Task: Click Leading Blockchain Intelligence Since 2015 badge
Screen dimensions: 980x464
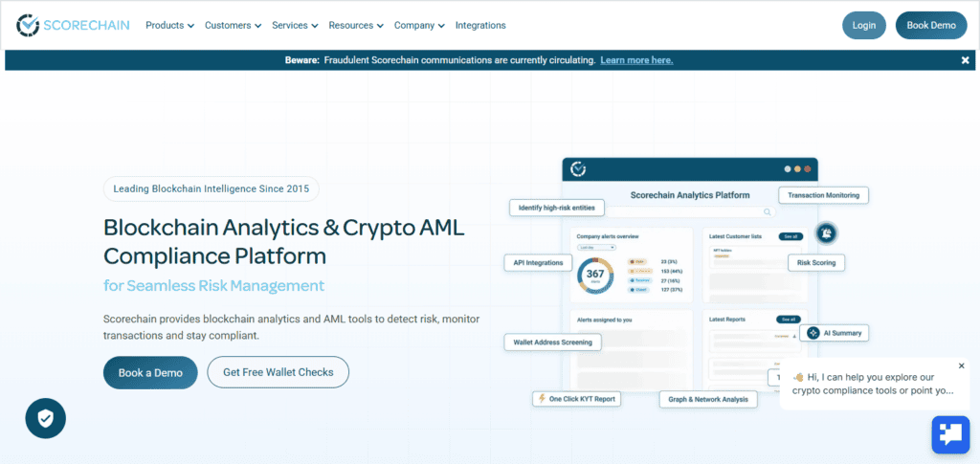Action: [212, 189]
